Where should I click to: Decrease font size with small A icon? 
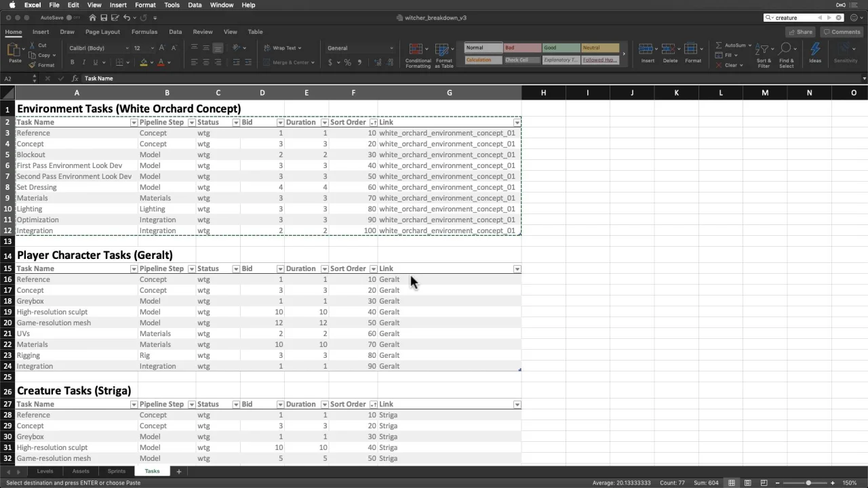[174, 48]
